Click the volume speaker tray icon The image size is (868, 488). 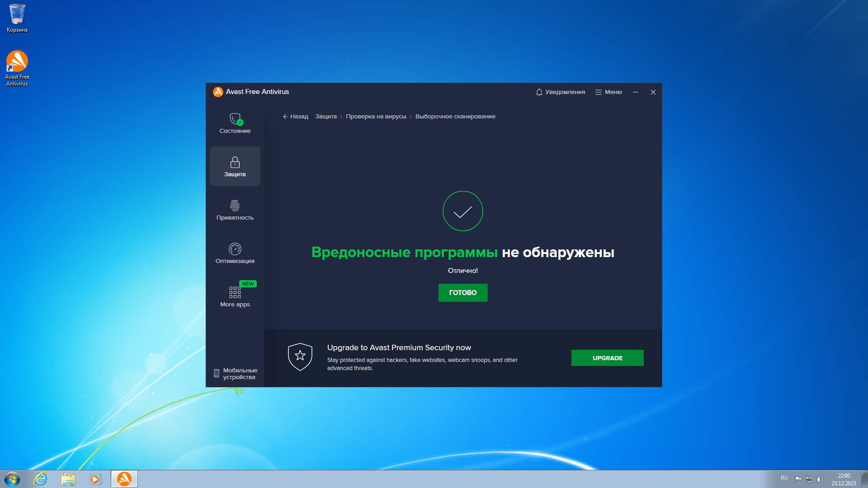tap(820, 479)
